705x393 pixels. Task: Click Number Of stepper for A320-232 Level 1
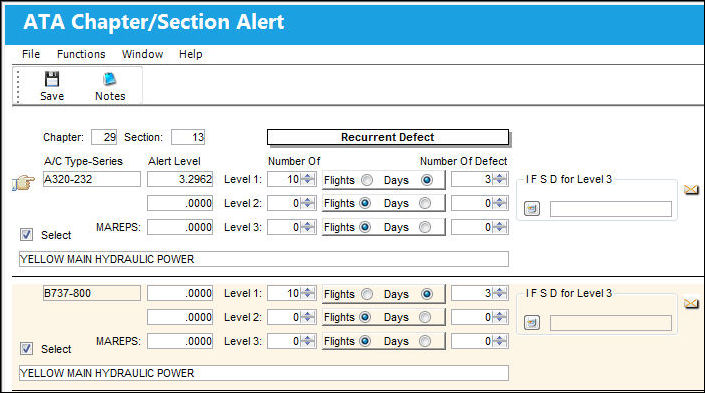[308, 179]
